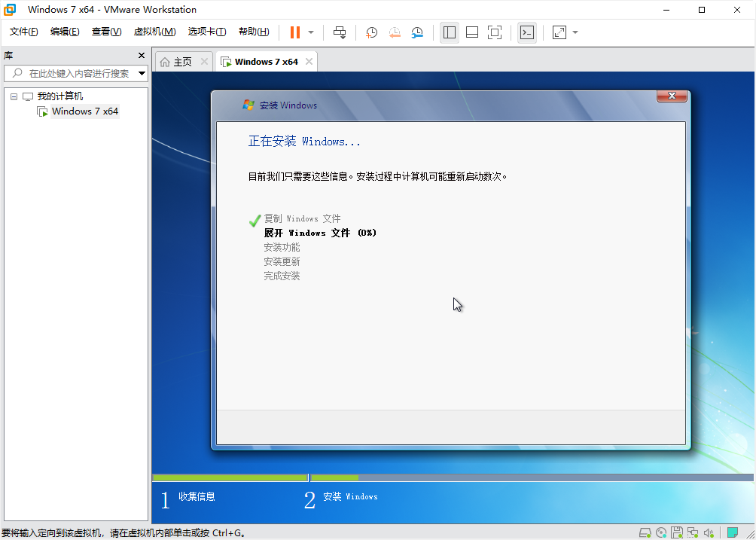Enter full screen mode icon
The height and width of the screenshot is (540, 756).
pos(495,32)
